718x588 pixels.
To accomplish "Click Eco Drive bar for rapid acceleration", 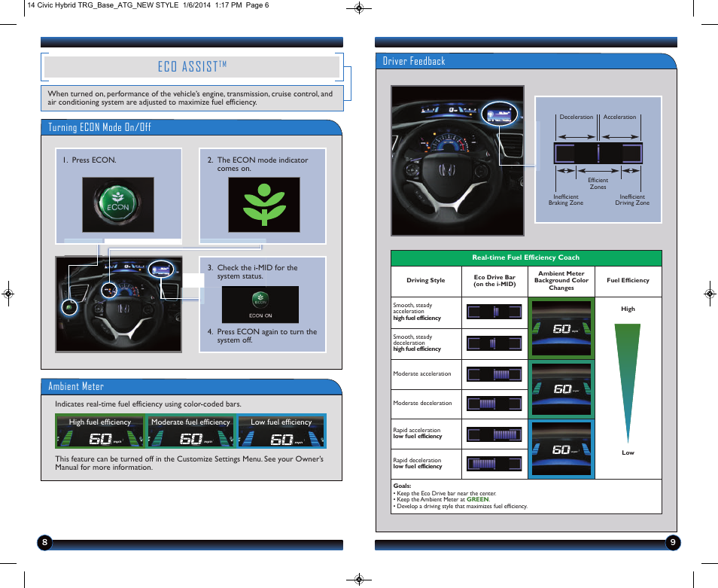I will tap(494, 434).
